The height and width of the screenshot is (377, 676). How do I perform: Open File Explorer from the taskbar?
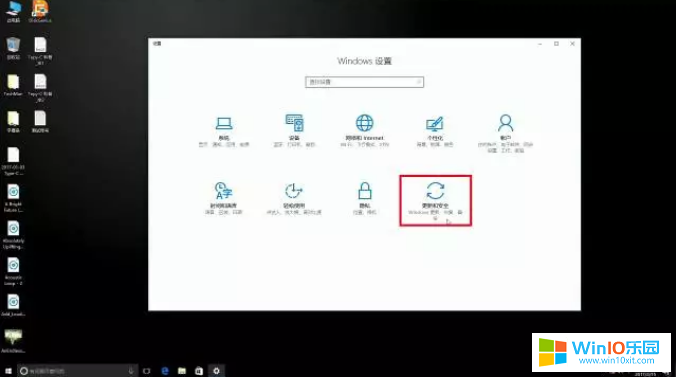(x=182, y=371)
